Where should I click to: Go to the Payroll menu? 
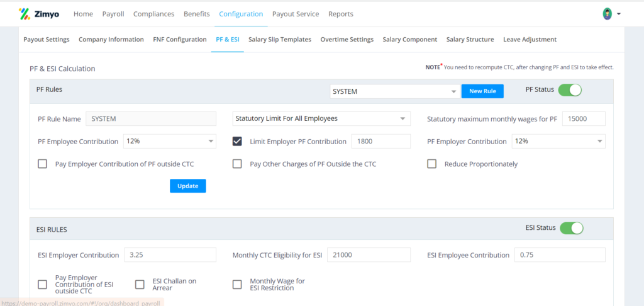point(113,14)
